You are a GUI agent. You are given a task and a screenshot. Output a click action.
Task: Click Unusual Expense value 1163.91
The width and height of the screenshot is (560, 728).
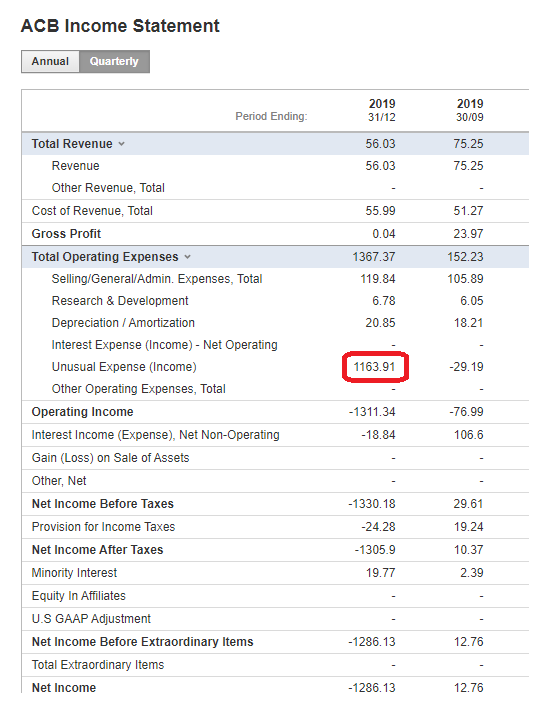374,367
